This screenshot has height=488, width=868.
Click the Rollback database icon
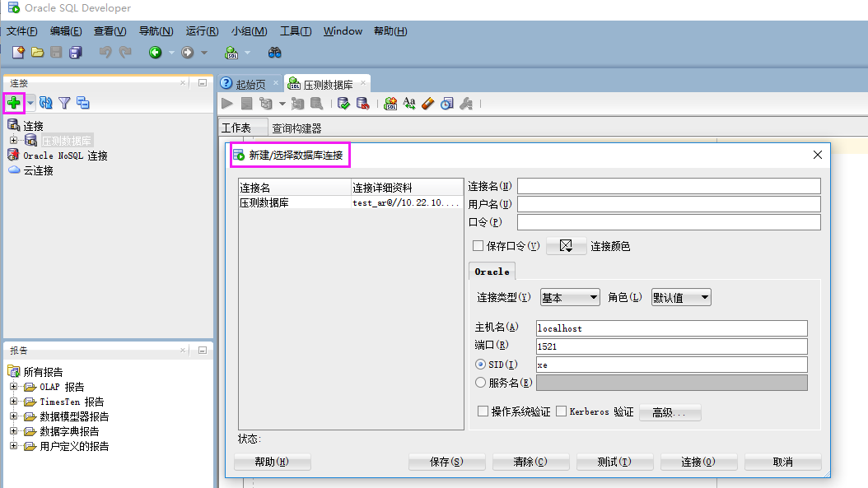coord(362,104)
